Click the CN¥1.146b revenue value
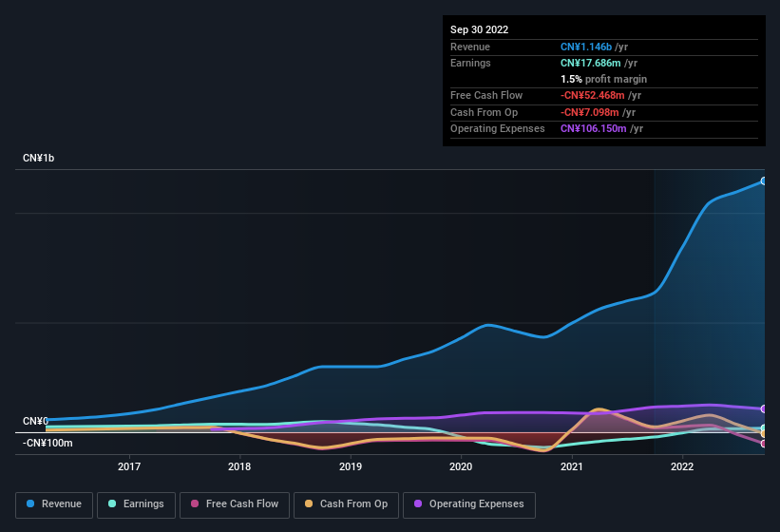 pyautogui.click(x=586, y=47)
